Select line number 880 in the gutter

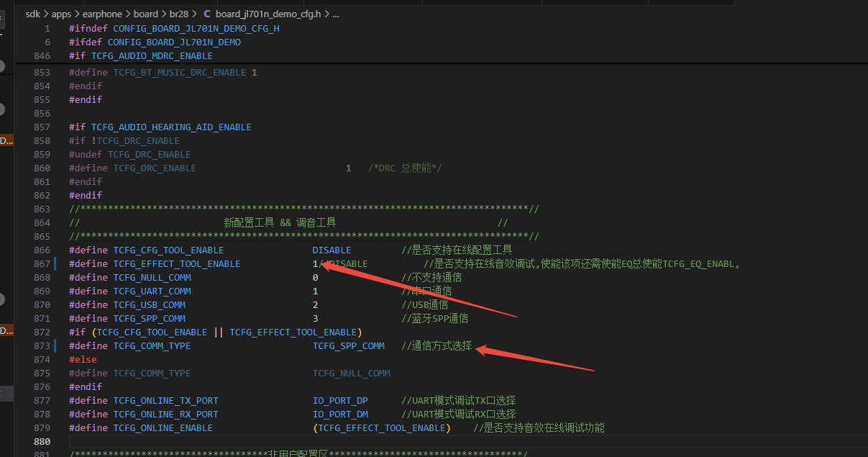(x=42, y=441)
